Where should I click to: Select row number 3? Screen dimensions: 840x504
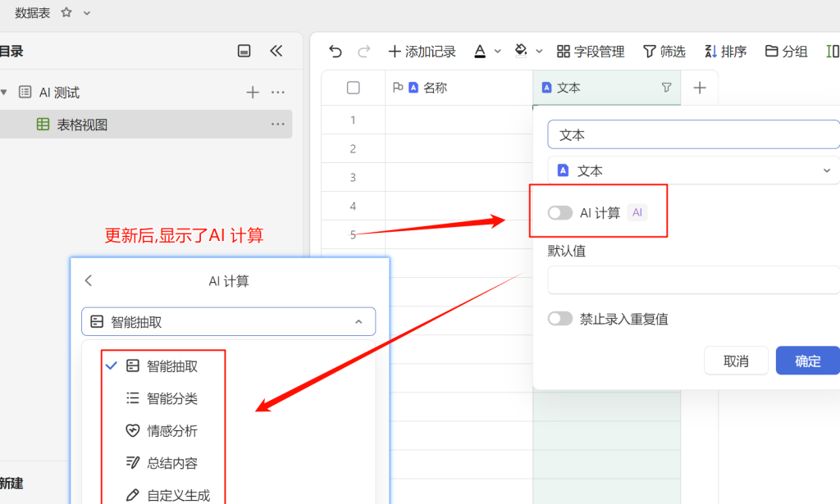pyautogui.click(x=353, y=177)
